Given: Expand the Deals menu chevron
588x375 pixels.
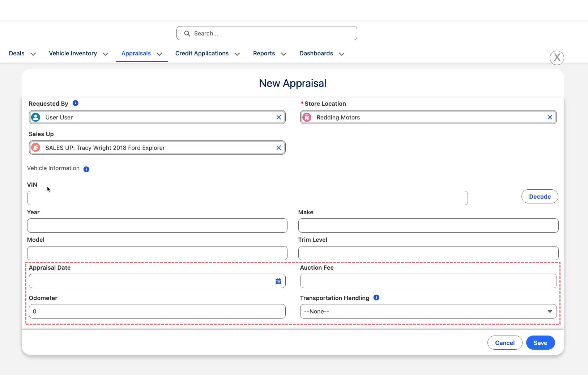Looking at the screenshot, I should coord(33,54).
